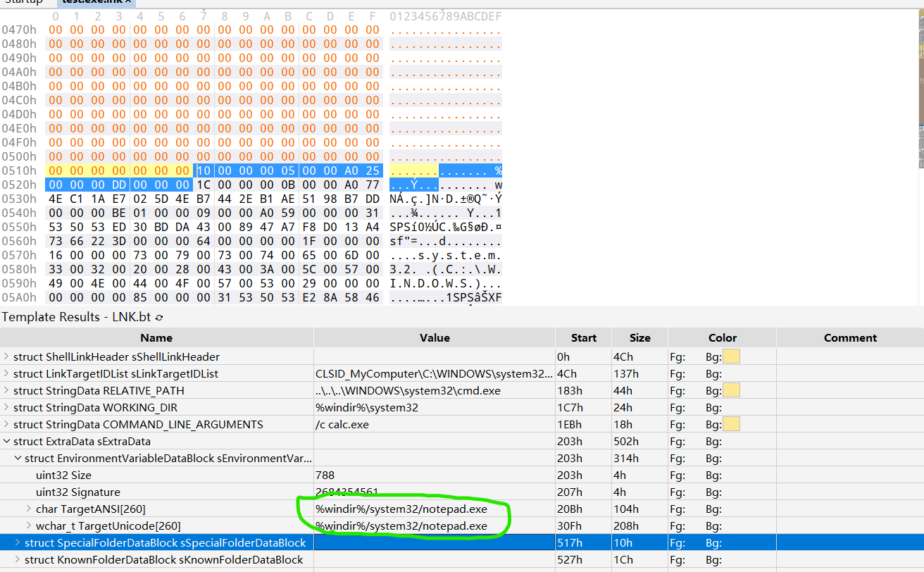Viewport: 924px width, 572px height.
Task: Switch to the test.exe.lnk file tab
Action: [x=97, y=3]
